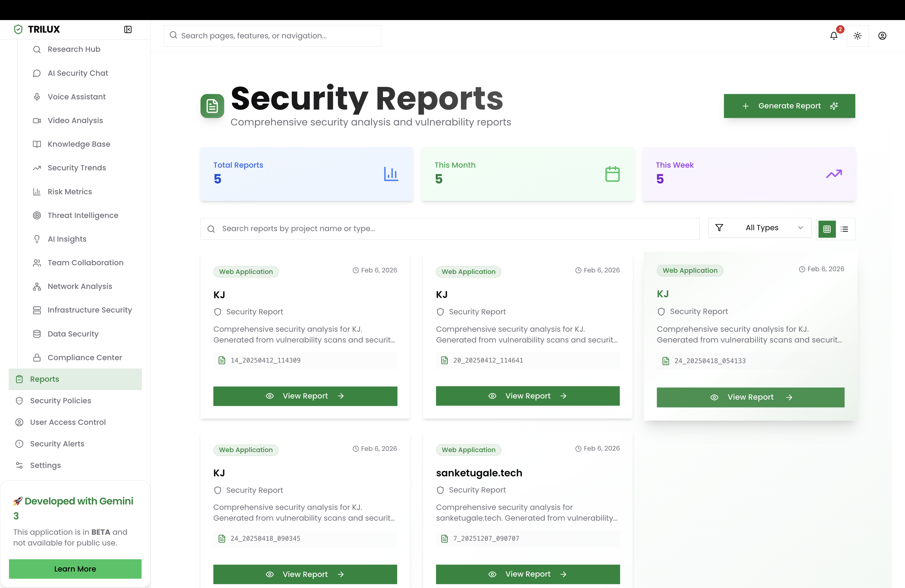Click This Week trending arrow icon
The image size is (905, 588).
tap(834, 174)
